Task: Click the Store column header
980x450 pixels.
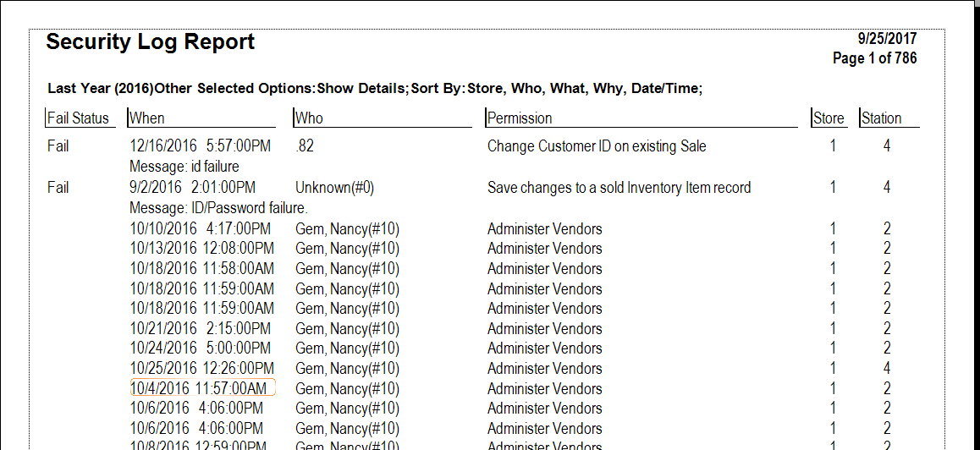Action: [x=829, y=118]
